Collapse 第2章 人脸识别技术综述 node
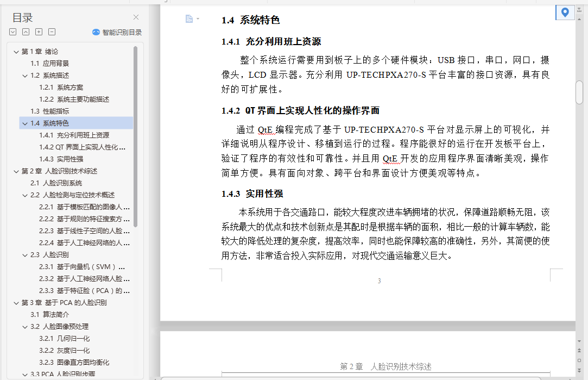The width and height of the screenshot is (588, 380). (16, 172)
